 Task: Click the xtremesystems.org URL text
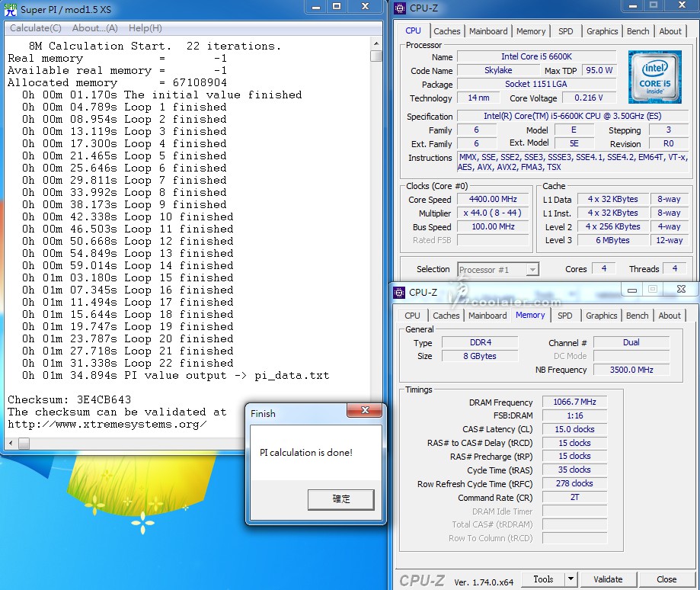pos(107,424)
